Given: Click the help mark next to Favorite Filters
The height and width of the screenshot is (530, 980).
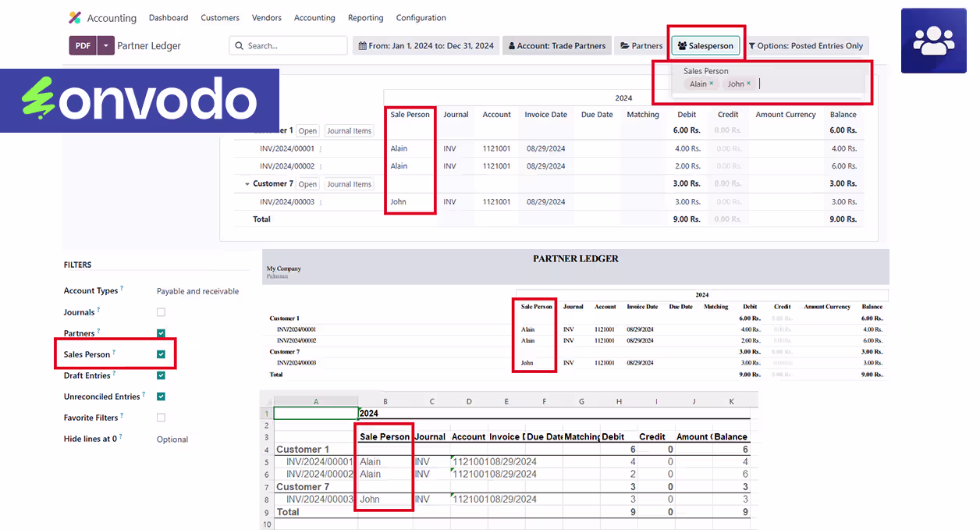Looking at the screenshot, I should (x=122, y=415).
